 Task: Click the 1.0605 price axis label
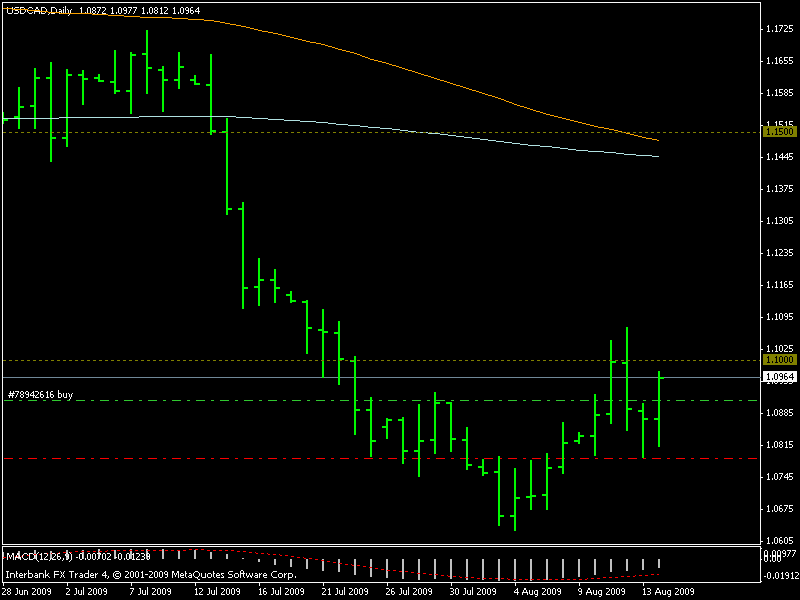780,540
